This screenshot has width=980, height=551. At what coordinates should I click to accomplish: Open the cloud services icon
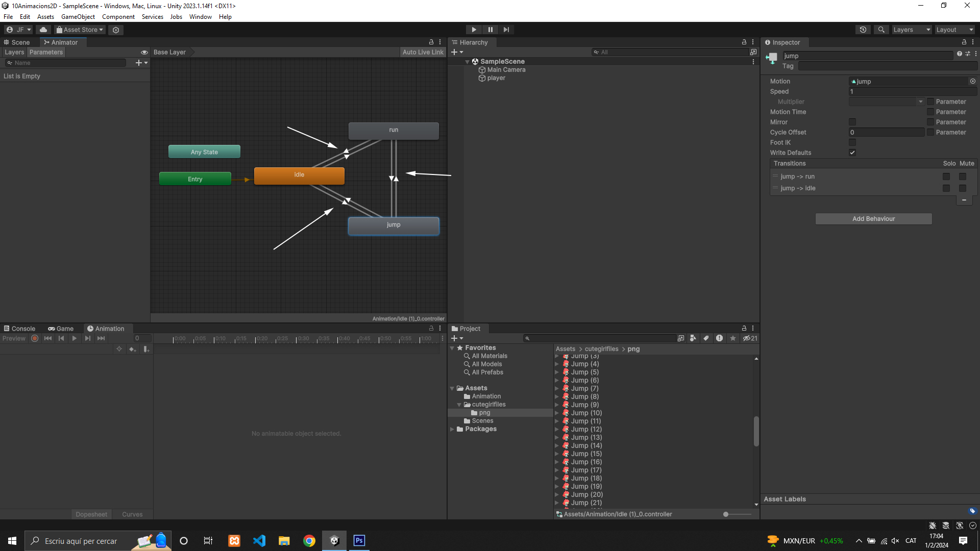(43, 30)
